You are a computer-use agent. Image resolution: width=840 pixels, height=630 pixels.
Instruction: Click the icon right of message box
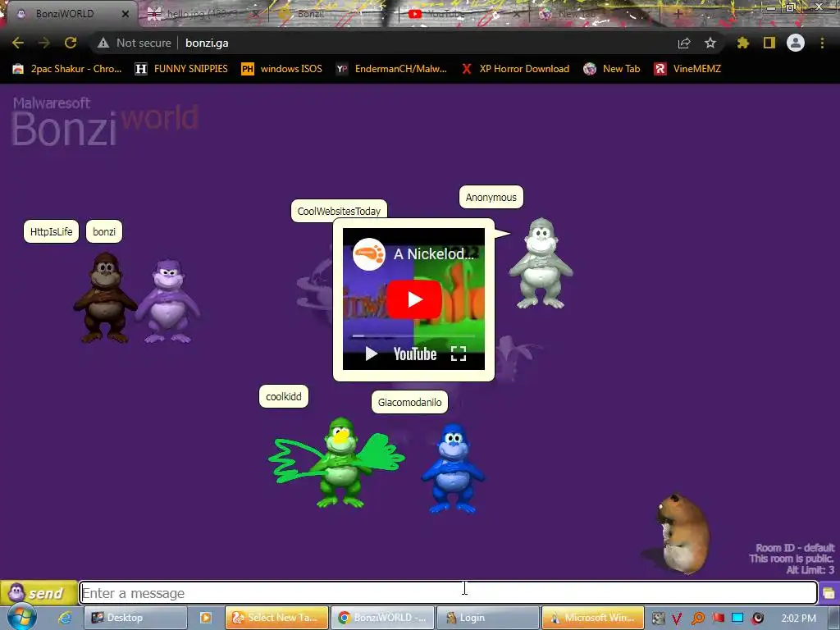829,593
